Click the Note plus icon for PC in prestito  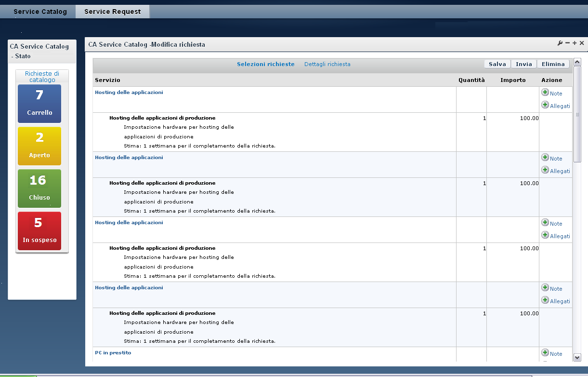click(545, 352)
